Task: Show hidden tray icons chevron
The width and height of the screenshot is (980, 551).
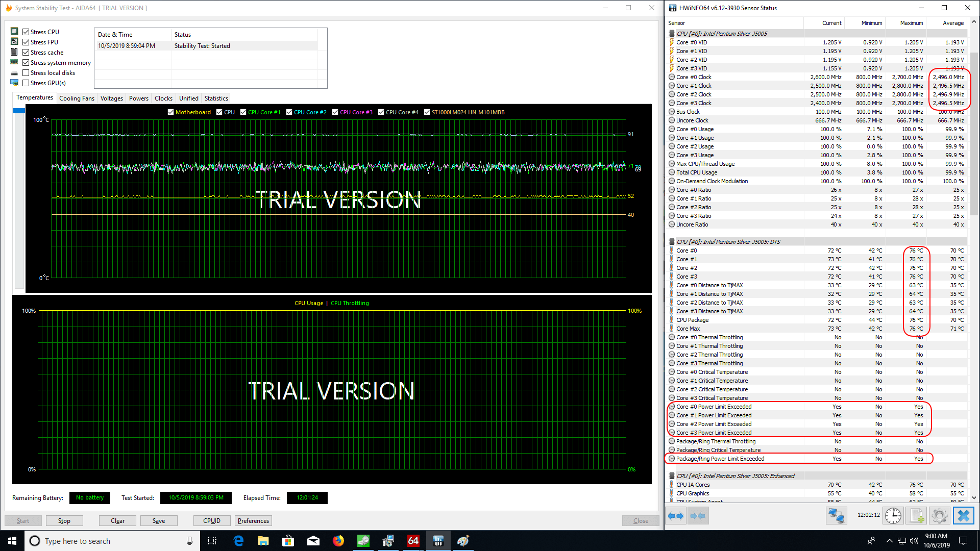Action: (889, 541)
